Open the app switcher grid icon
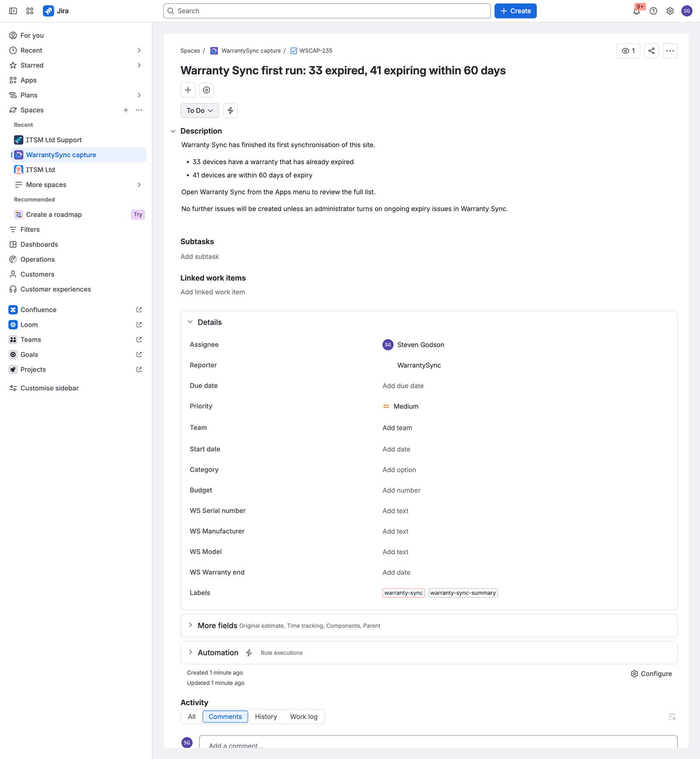This screenshot has height=759, width=700. tap(30, 11)
